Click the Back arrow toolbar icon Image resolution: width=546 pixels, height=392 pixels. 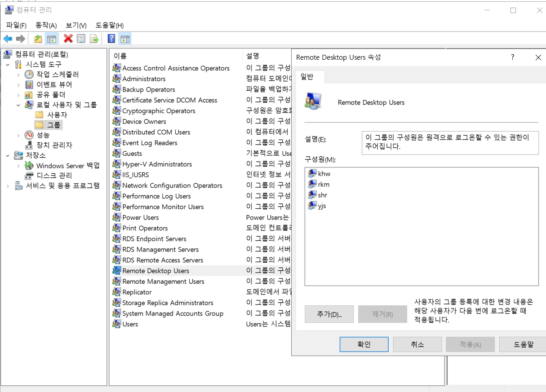tap(8, 39)
